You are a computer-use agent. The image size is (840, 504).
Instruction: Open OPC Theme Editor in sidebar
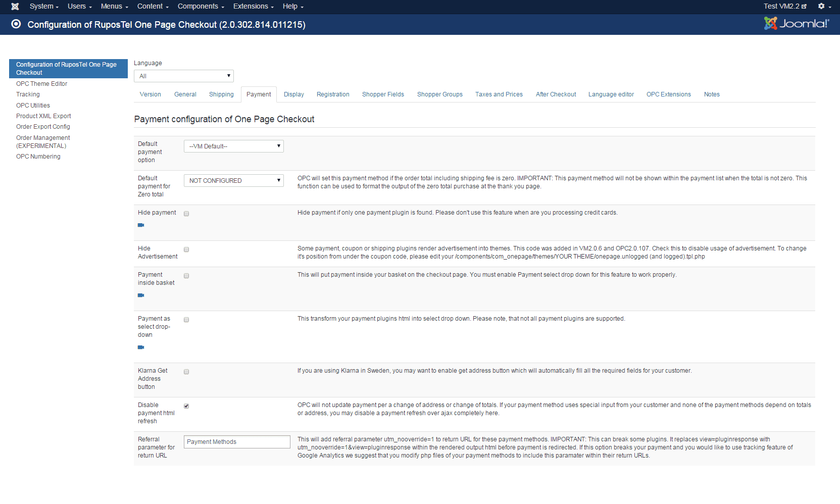coord(41,84)
